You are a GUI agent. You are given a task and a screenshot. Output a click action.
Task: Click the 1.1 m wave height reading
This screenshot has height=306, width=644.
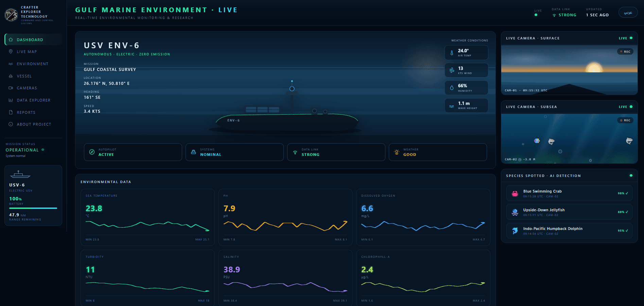[x=464, y=103]
